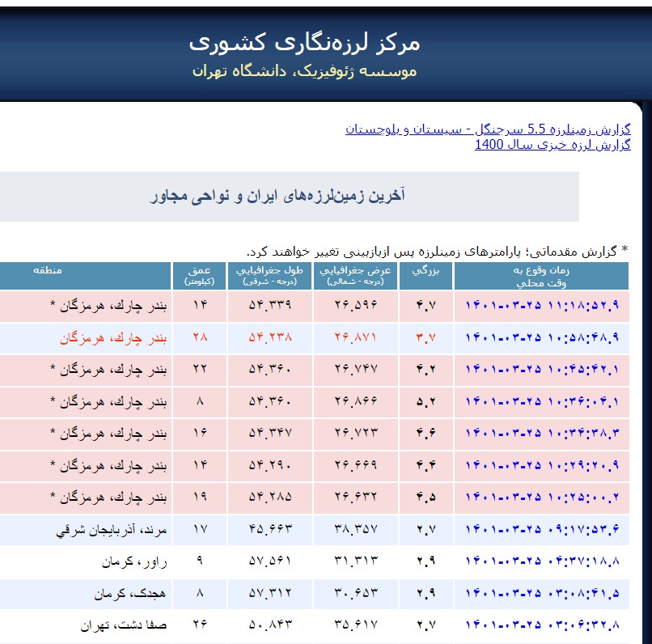Select latitude 26.596 cell

(356, 305)
